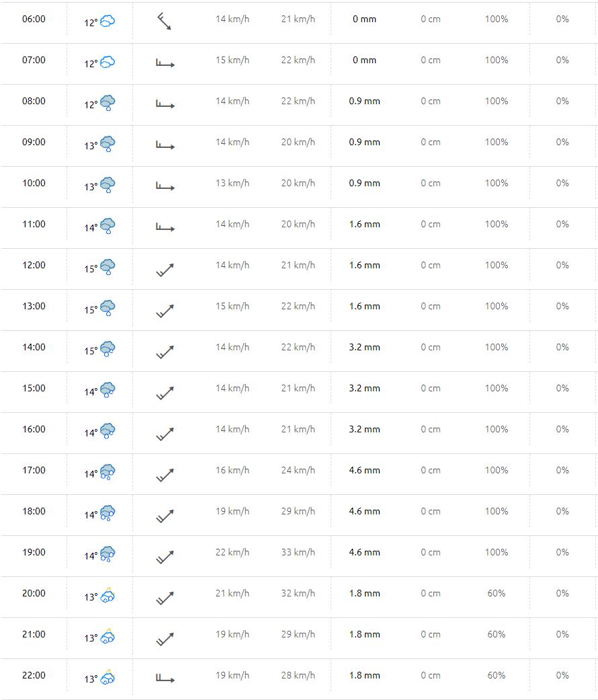The image size is (598, 700).
Task: Click the 16 km/h wind speed at 17:00
Action: pyautogui.click(x=232, y=470)
